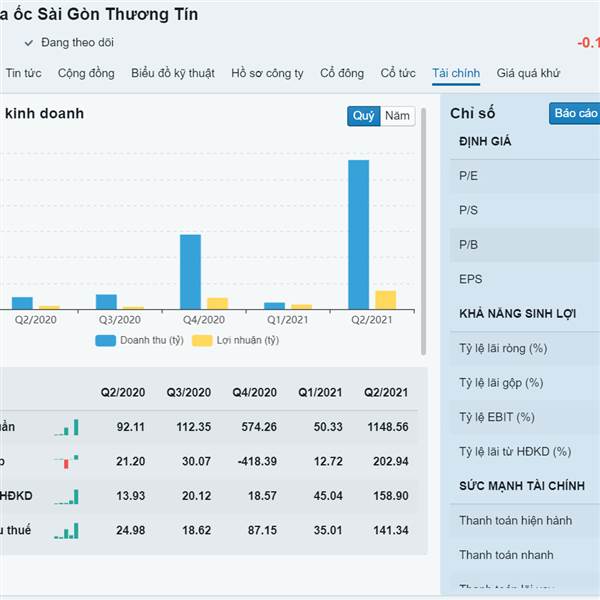Click the KHẢ NĂNG SINH LỢI header
Image resolution: width=600 pixels, height=600 pixels.
point(517,314)
